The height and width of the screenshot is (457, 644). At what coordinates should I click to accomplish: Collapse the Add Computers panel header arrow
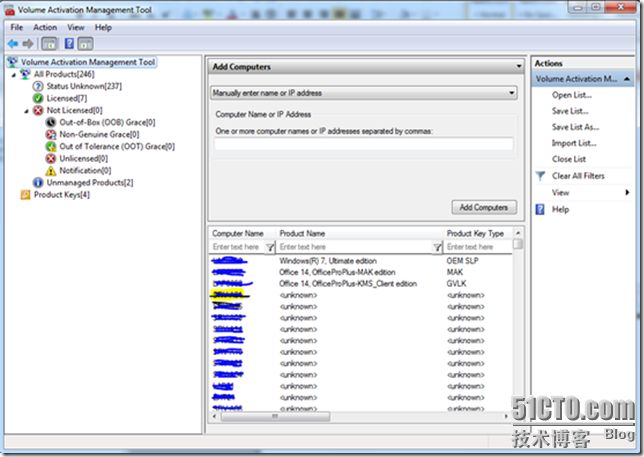point(519,66)
